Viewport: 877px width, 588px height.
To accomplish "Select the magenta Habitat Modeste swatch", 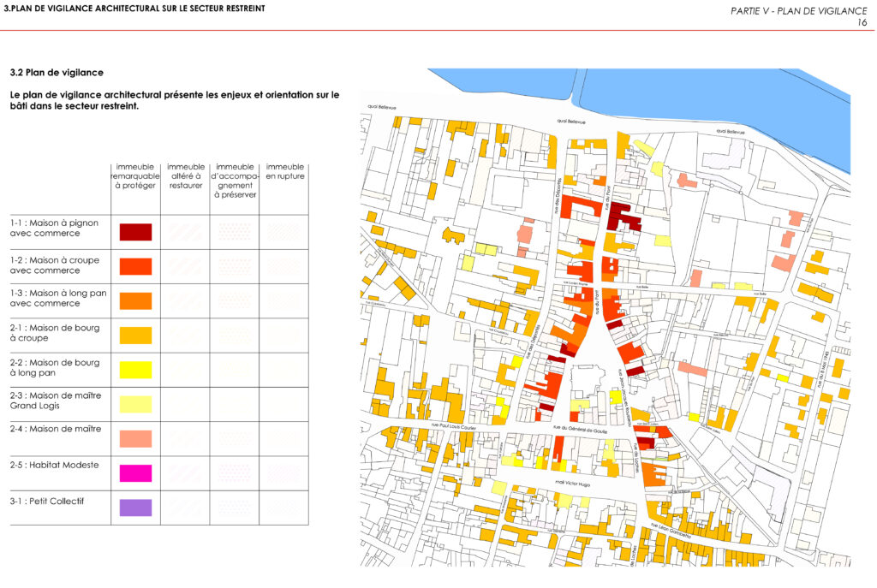I will click(x=135, y=472).
